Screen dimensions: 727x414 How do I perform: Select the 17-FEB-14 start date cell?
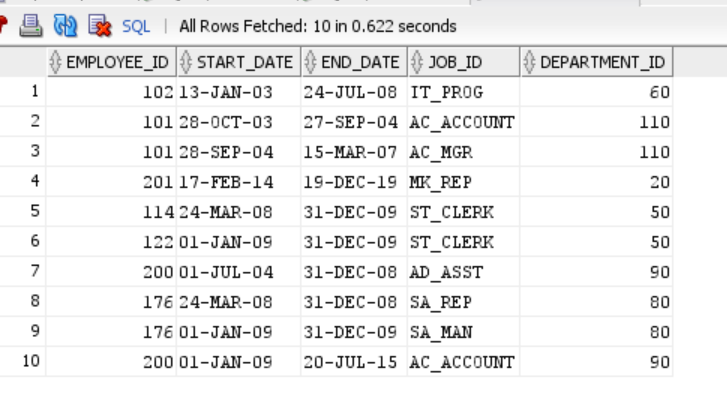(x=238, y=182)
